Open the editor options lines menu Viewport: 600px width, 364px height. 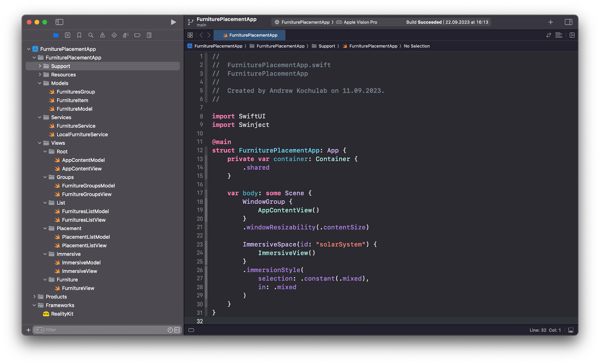tap(559, 35)
